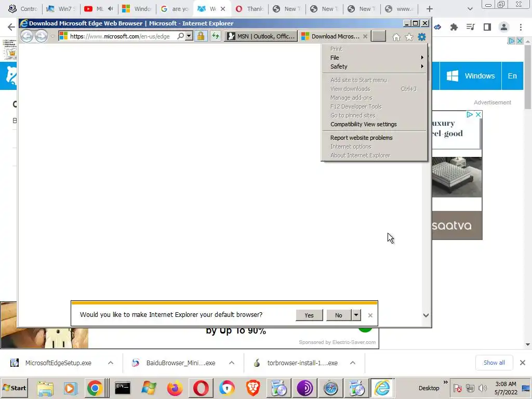Click the Action Center flag tray icon
Viewport: 532px width, 399px height.
[458, 388]
